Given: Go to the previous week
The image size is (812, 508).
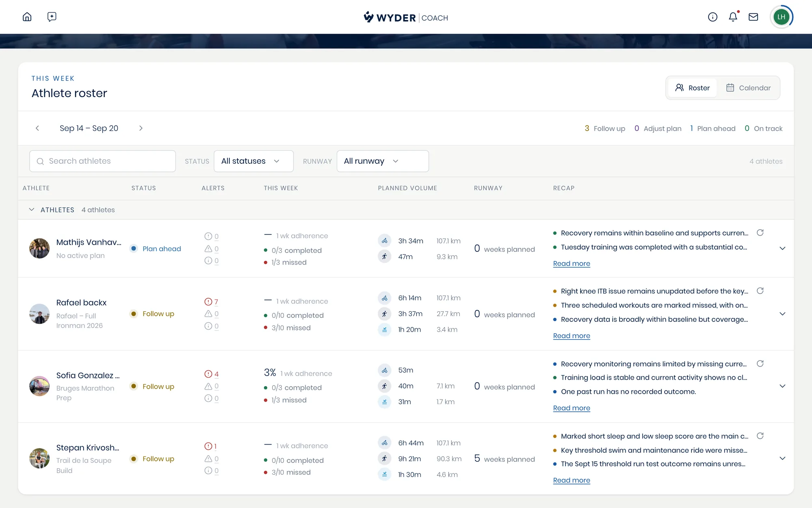Looking at the screenshot, I should (37, 128).
